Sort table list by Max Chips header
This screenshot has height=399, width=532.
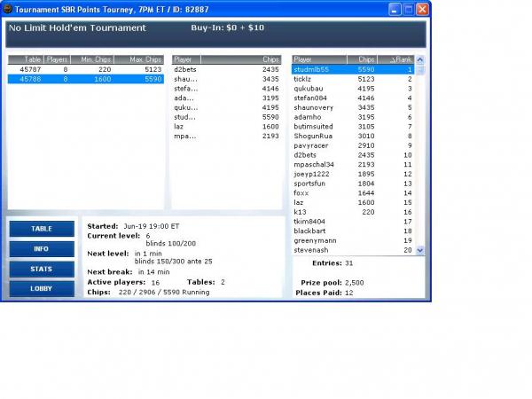tap(144, 59)
